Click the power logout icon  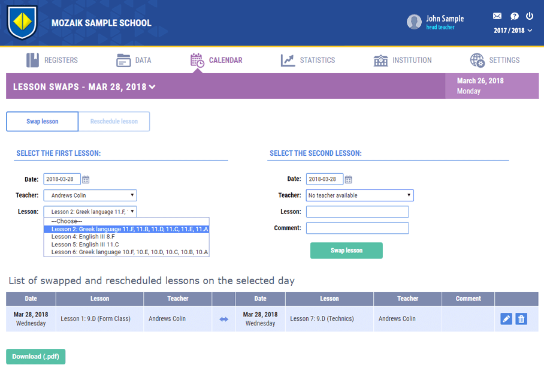pyautogui.click(x=530, y=16)
